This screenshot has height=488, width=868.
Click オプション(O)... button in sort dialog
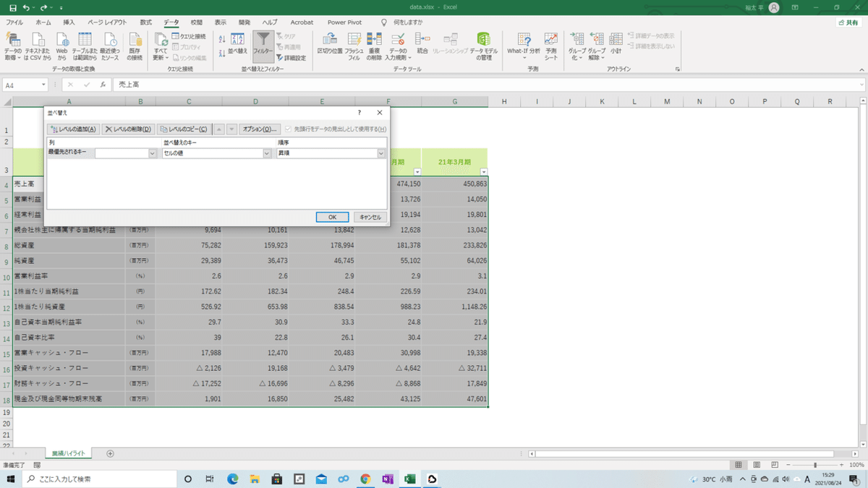click(x=260, y=129)
